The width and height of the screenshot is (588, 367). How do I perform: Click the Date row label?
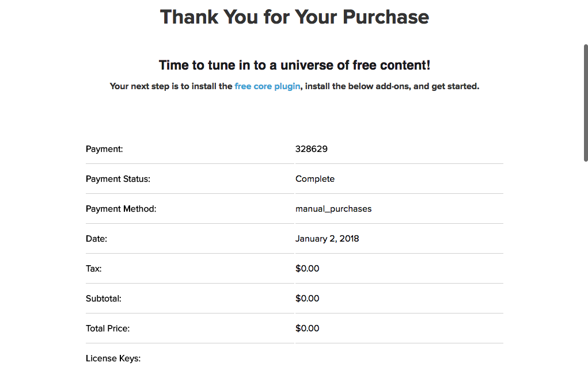95,238
